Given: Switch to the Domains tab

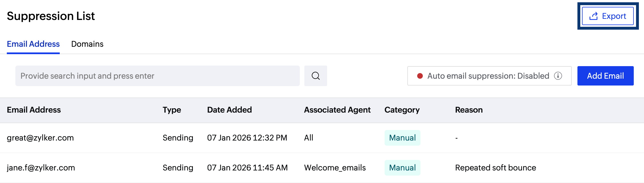Looking at the screenshot, I should [x=87, y=44].
